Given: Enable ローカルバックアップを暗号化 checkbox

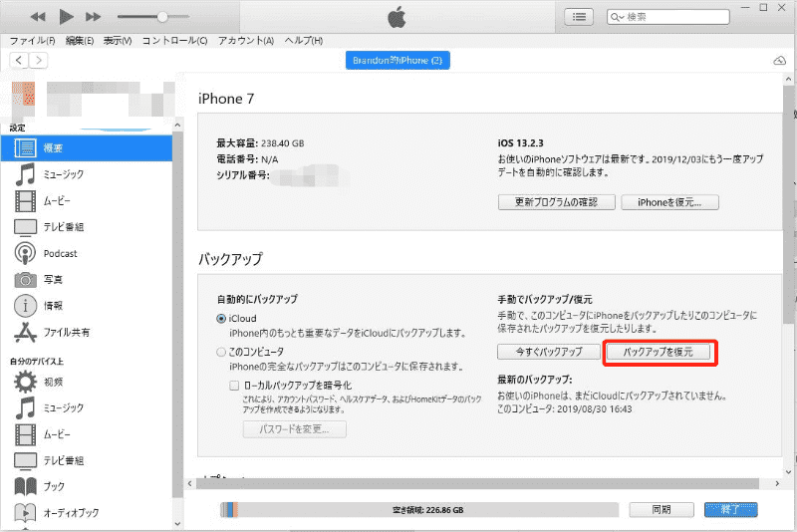Looking at the screenshot, I should point(234,386).
